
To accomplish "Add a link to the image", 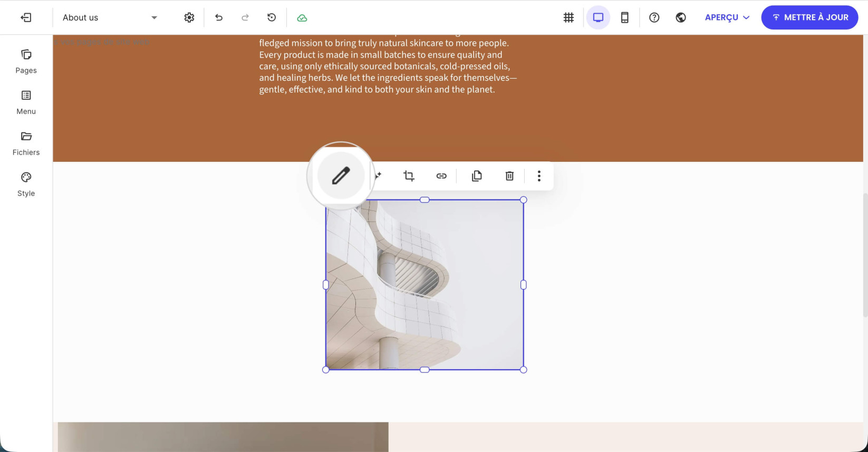I will point(441,176).
